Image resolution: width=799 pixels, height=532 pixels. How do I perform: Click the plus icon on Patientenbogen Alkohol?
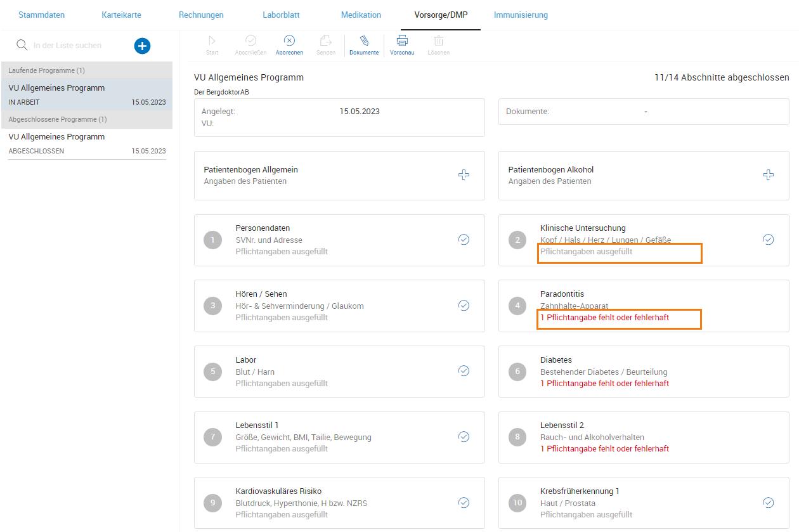point(768,175)
